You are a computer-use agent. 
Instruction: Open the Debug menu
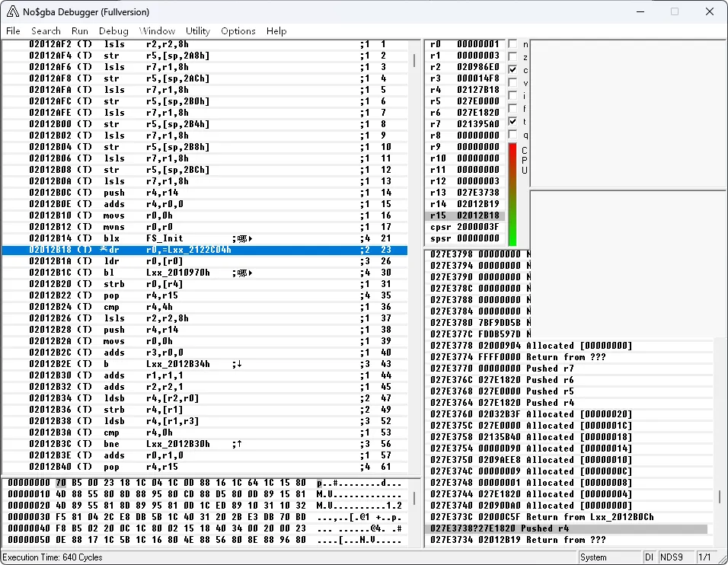(113, 31)
